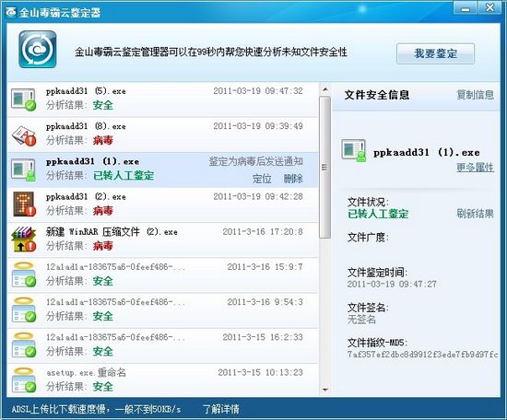Click the ppkaadd31 (8).exe virus file icon
Image resolution: width=507 pixels, height=420 pixels.
tap(24, 135)
